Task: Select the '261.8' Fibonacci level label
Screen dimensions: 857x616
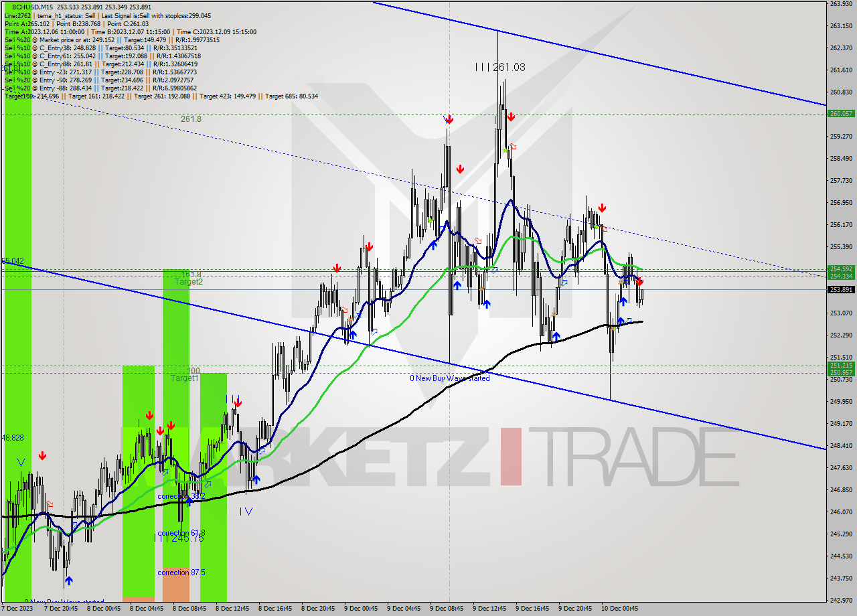Action: (191, 119)
